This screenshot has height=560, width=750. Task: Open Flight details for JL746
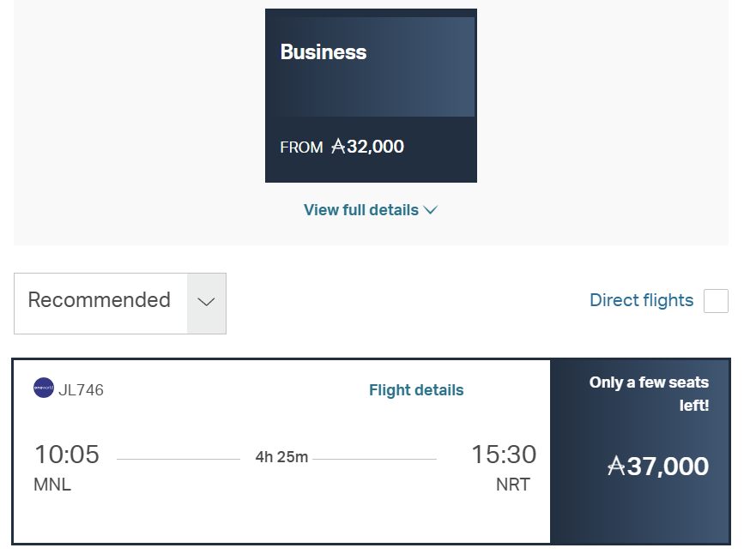click(x=416, y=390)
